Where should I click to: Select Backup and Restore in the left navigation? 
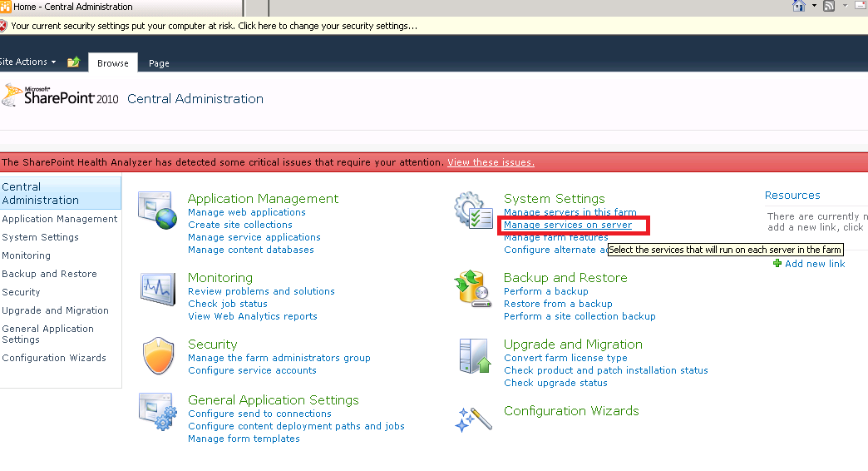click(49, 274)
